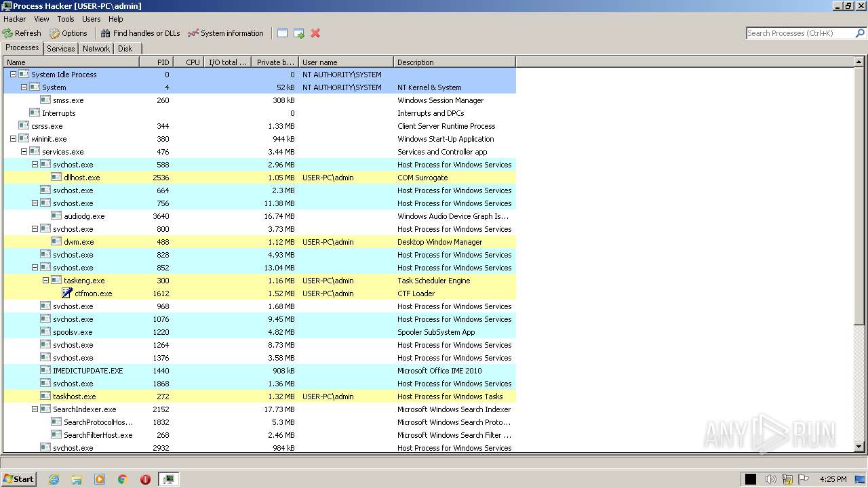Sort by the PID column header
Image resolution: width=868 pixels, height=488 pixels.
(x=156, y=62)
